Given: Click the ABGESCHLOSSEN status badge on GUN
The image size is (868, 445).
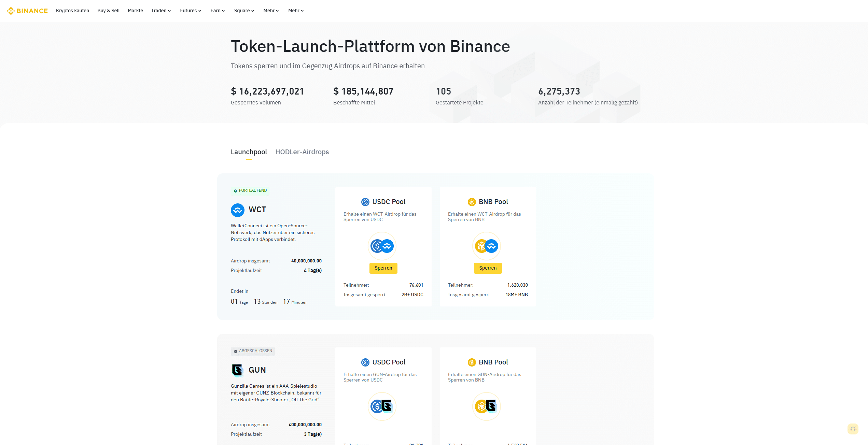Looking at the screenshot, I should coord(253,351).
